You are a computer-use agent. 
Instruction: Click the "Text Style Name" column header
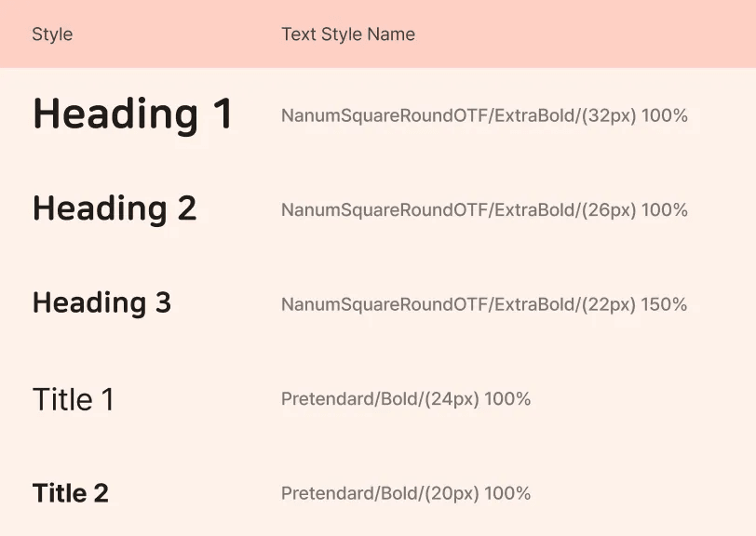[x=348, y=34]
